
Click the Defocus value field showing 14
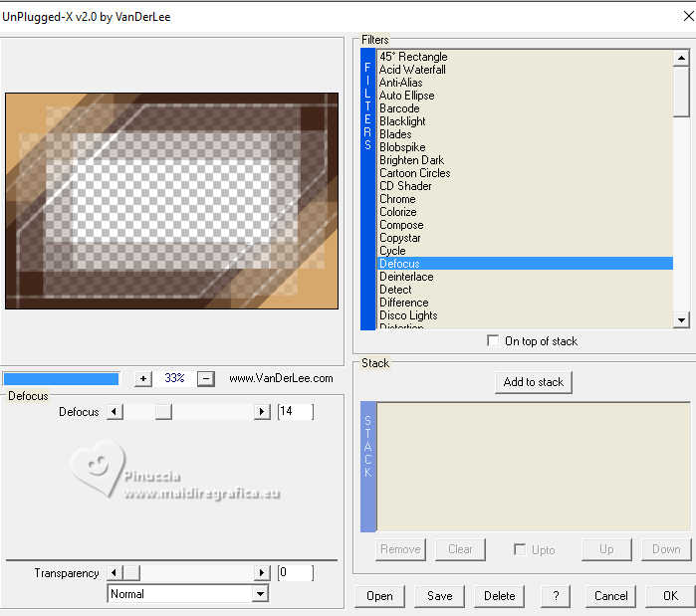(295, 412)
